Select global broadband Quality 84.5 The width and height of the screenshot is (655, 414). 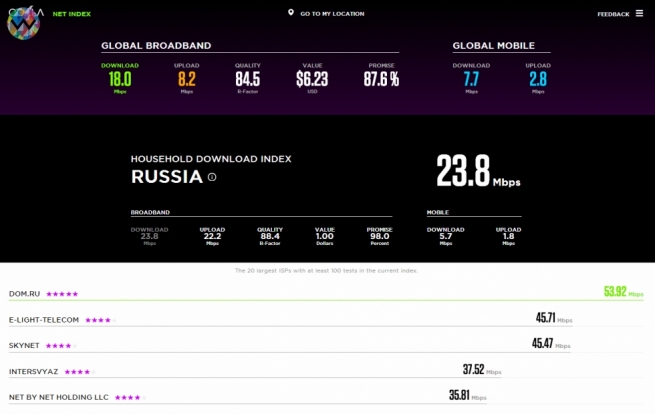coord(248,78)
